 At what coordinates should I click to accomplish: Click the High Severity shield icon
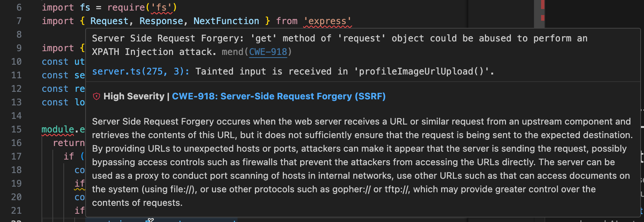coord(97,96)
